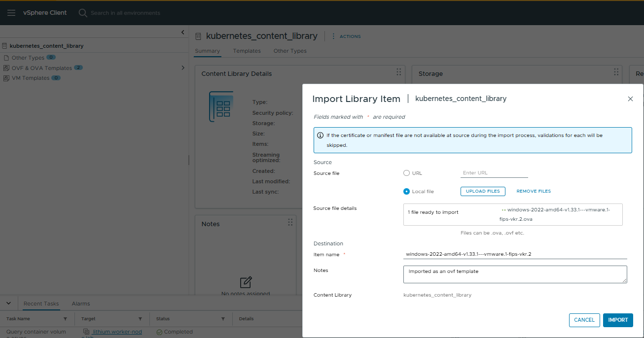The width and height of the screenshot is (644, 338).
Task: Click drag handle on Storage card
Action: 616,72
